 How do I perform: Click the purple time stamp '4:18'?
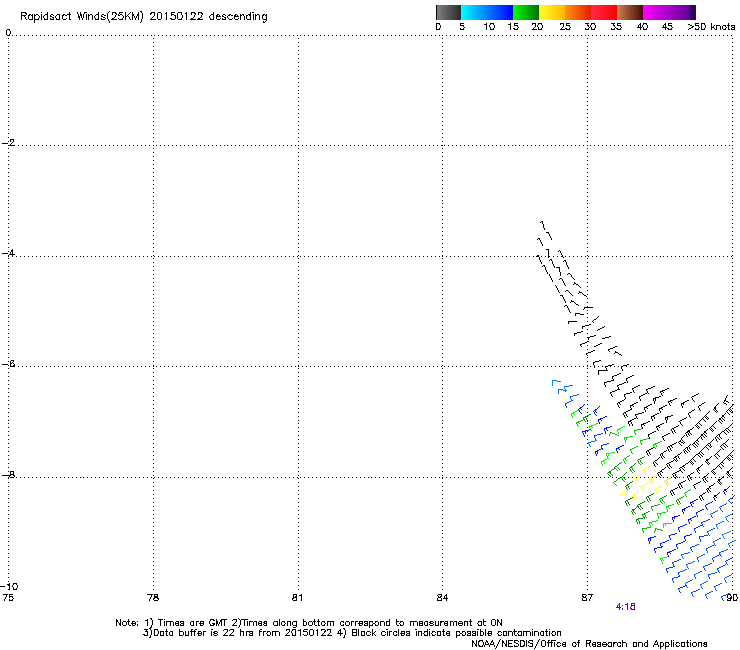[x=625, y=607]
